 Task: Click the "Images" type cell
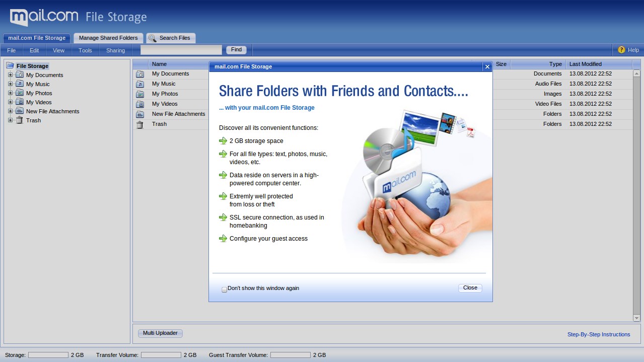[552, 94]
